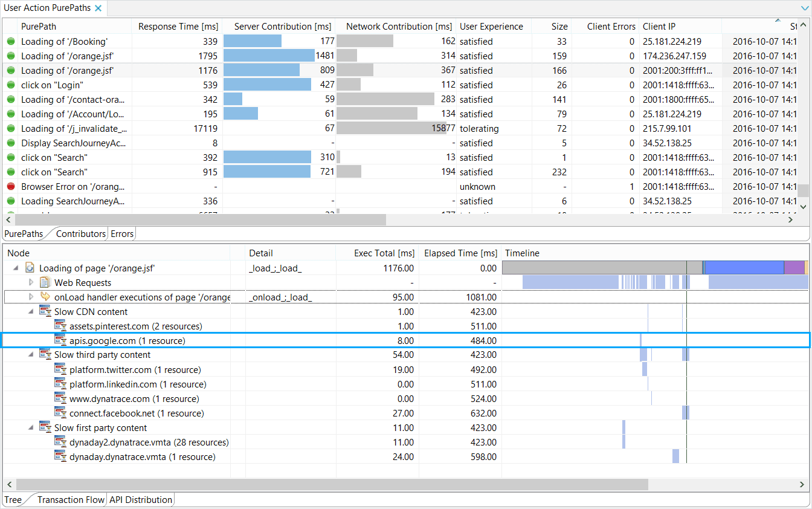The image size is (812, 509).
Task: Click the dynaday2.dynatrace.vmta resource icon
Action: tap(60, 442)
